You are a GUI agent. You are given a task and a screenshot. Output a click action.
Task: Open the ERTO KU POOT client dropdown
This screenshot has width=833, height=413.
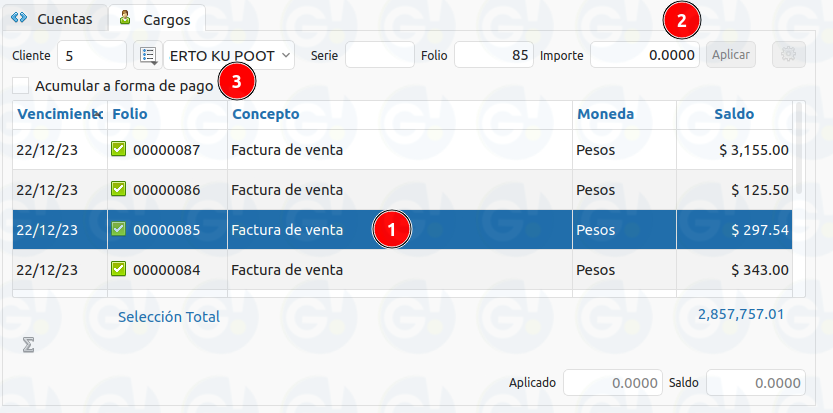tap(229, 55)
